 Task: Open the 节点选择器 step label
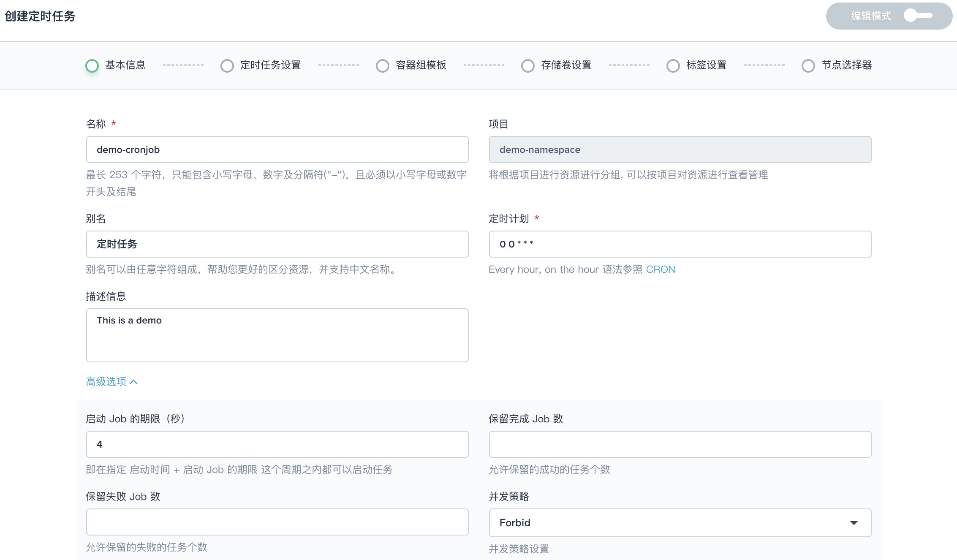(847, 65)
